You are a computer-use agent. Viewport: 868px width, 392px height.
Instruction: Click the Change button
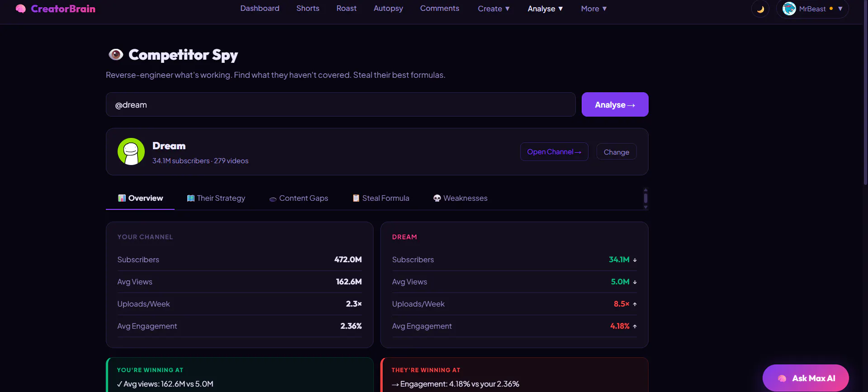tap(617, 152)
